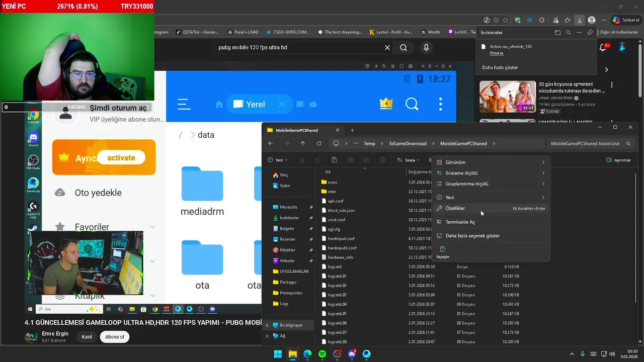Click the Katıl join button
Image resolution: width=644 pixels, height=362 pixels.
87,337
